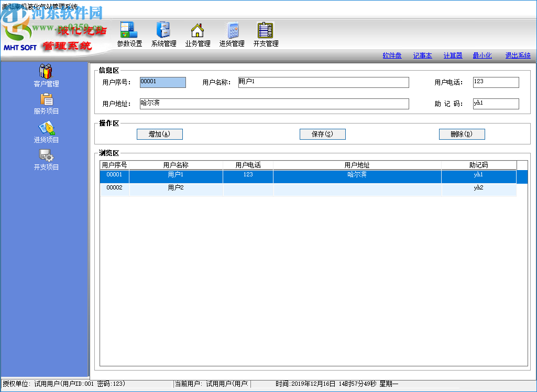Launch the 计算器 link

coord(453,55)
